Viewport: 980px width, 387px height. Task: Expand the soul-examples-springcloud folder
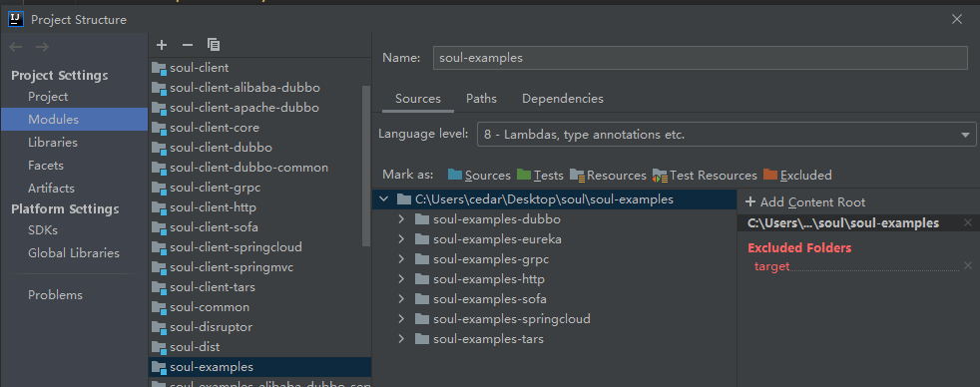[x=401, y=319]
